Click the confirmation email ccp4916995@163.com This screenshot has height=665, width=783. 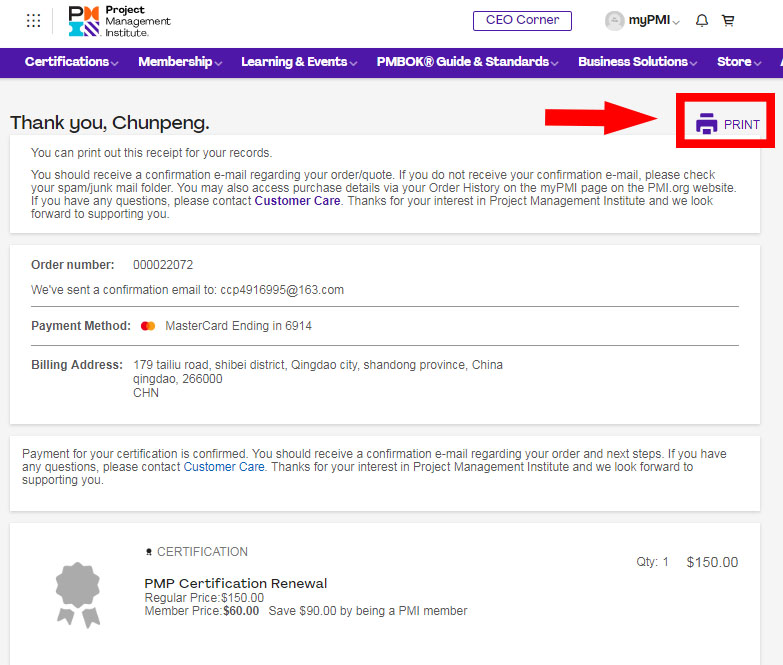pyautogui.click(x=282, y=290)
